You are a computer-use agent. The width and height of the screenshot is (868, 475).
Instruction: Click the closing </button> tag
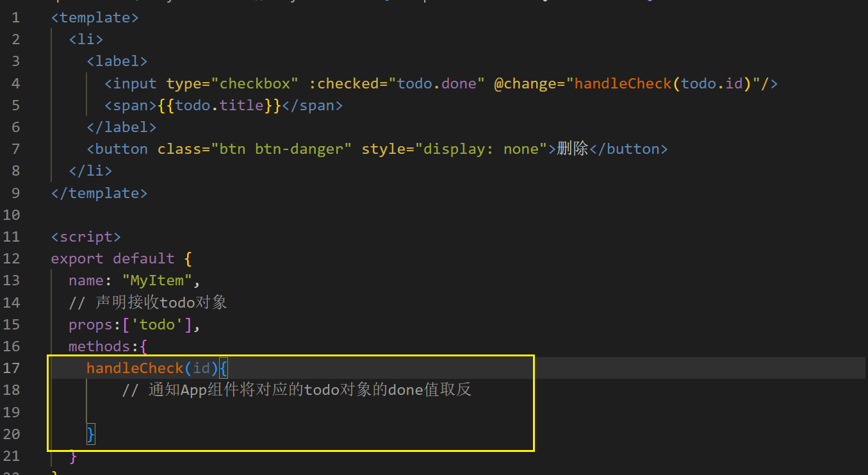pyautogui.click(x=628, y=149)
